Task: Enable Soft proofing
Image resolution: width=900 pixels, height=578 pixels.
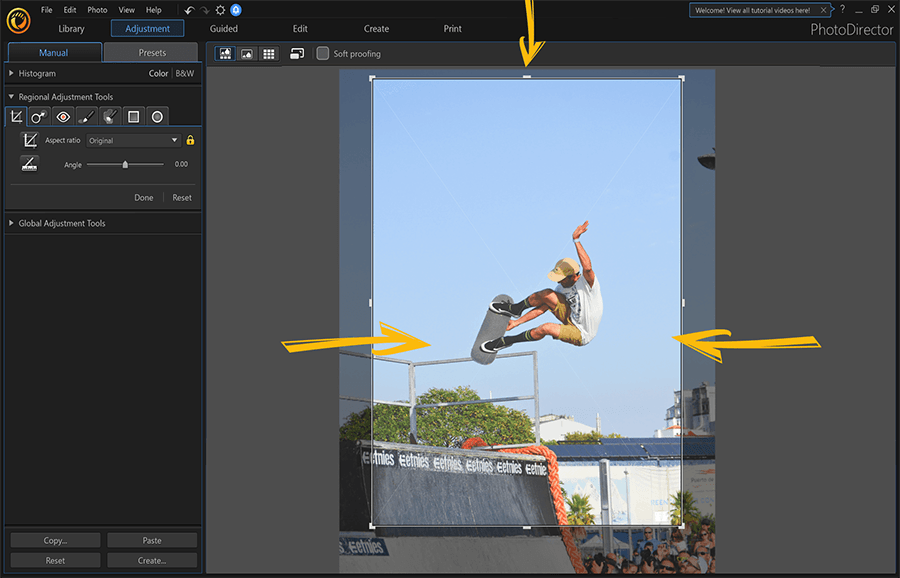Action: coord(323,53)
